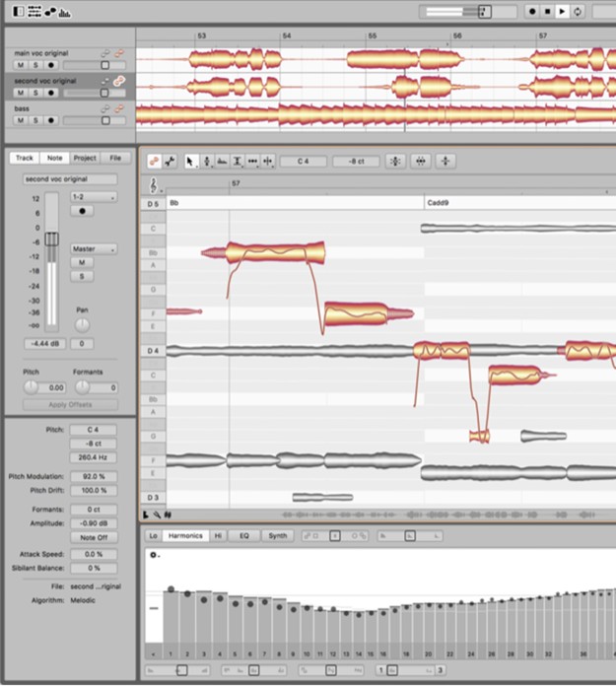Click the Note Off button
The width and height of the screenshot is (616, 686).
(95, 537)
